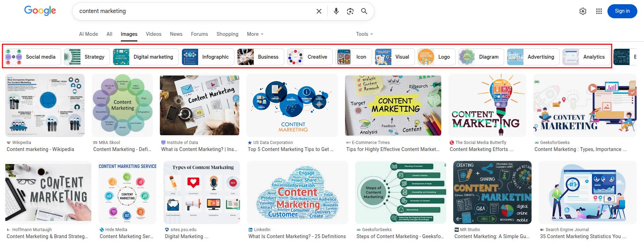The height and width of the screenshot is (242, 644).
Task: Filter by the Business chip
Action: pyautogui.click(x=260, y=57)
